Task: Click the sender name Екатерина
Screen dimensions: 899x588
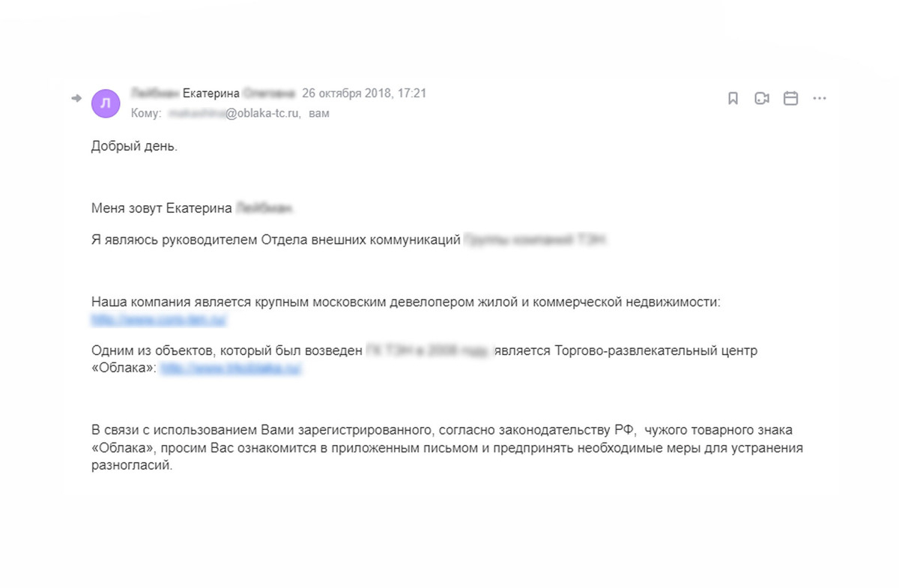Action: (211, 94)
